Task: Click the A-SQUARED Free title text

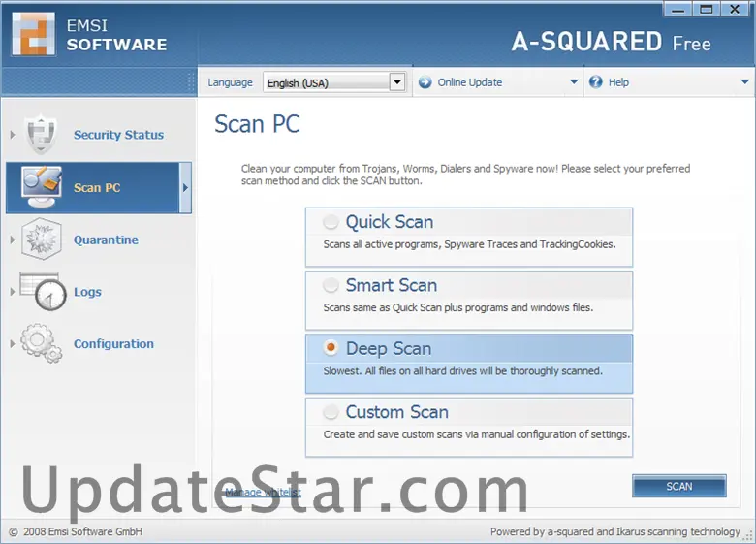Action: click(x=611, y=42)
